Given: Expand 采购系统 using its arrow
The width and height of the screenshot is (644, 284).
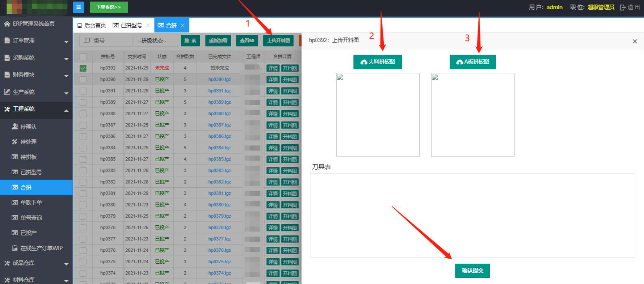Looking at the screenshot, I should point(66,59).
